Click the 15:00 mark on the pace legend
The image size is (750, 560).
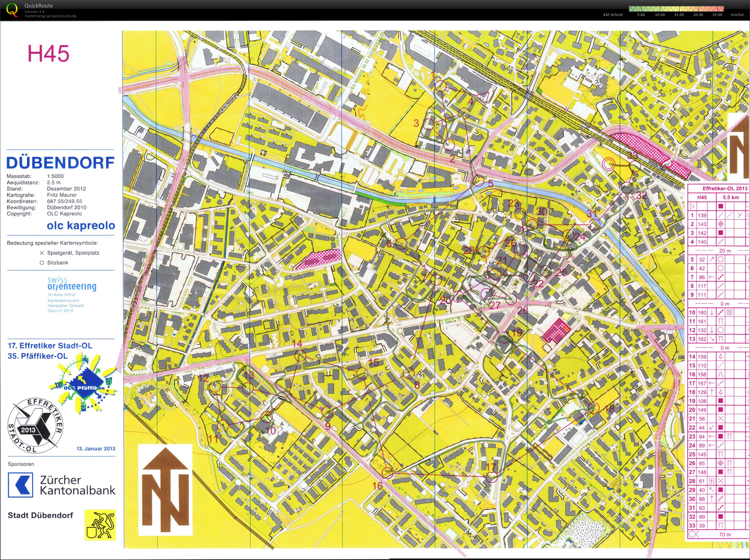679,15
